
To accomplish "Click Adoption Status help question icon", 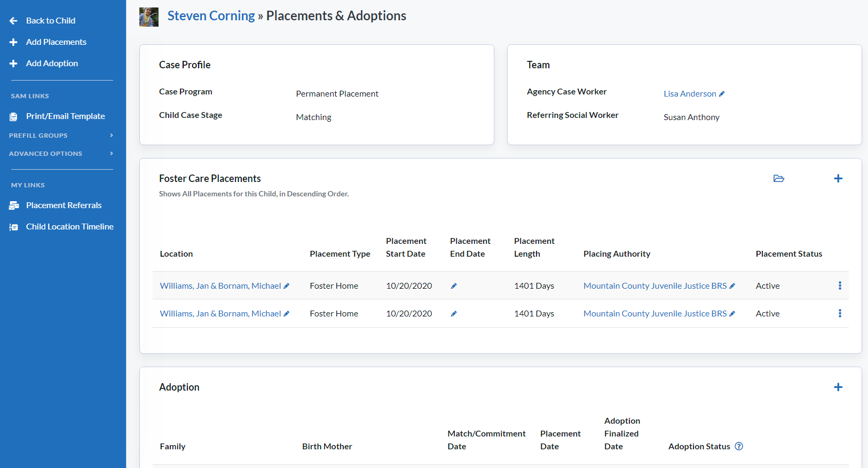I will coord(739,446).
